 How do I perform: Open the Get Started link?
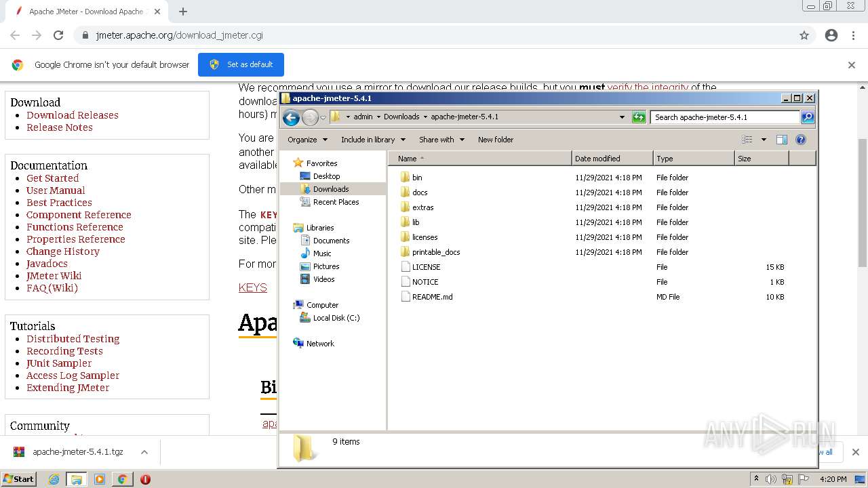(52, 178)
